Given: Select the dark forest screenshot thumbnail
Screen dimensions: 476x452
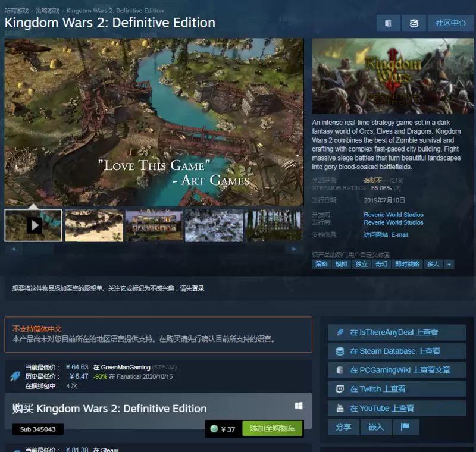Looking at the screenshot, I should (274, 225).
